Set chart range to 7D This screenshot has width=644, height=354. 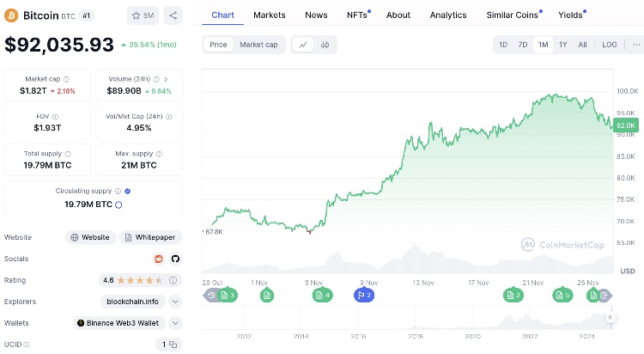click(522, 45)
